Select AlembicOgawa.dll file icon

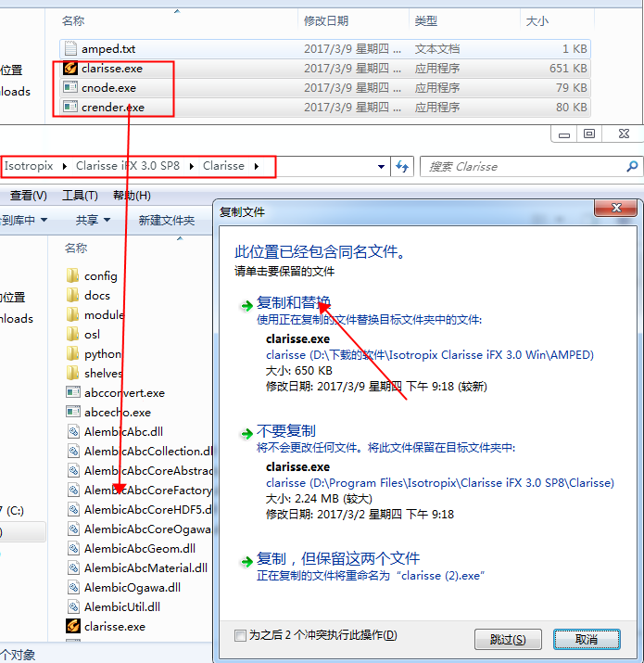click(73, 587)
